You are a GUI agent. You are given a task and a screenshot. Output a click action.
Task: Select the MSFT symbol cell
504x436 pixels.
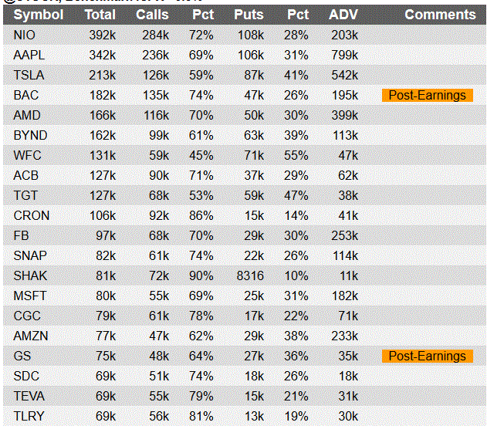point(30,296)
